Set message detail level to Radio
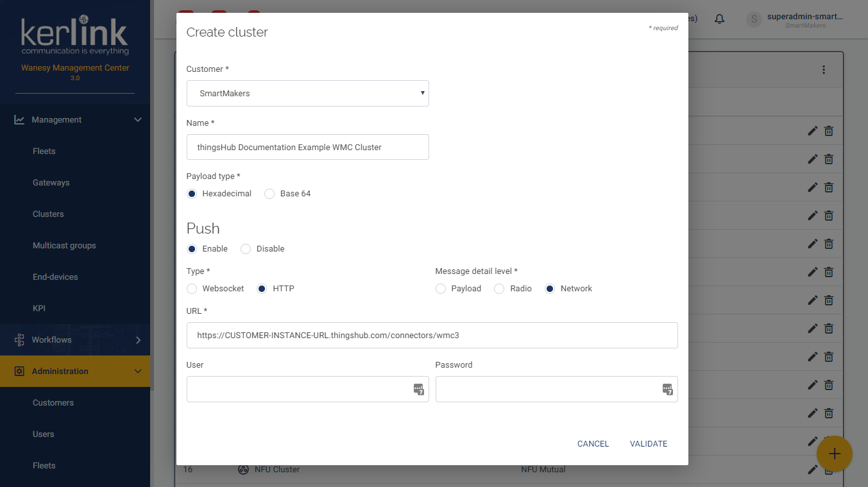Image resolution: width=868 pixels, height=487 pixels. click(499, 289)
